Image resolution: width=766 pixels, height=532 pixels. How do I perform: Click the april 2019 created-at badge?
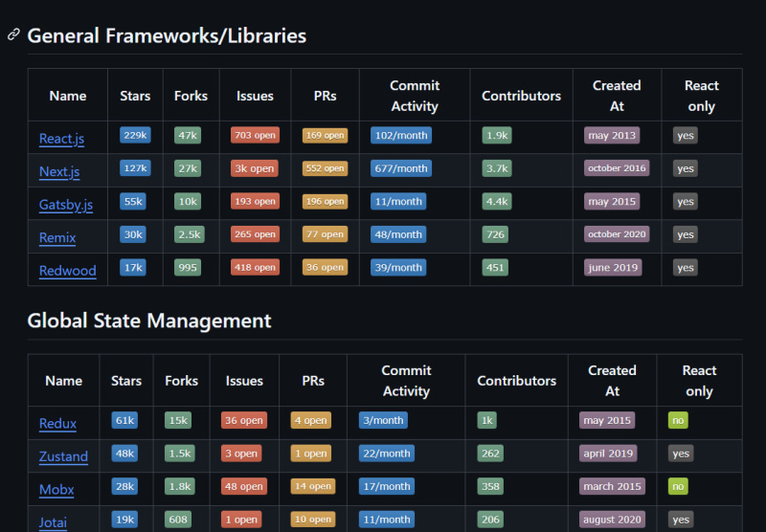pyautogui.click(x=608, y=454)
